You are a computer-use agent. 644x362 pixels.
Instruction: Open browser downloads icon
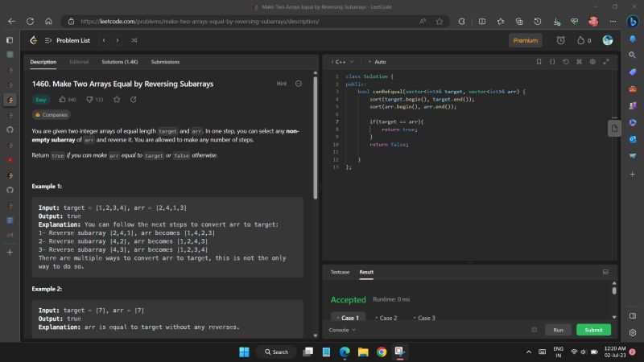pos(556,22)
